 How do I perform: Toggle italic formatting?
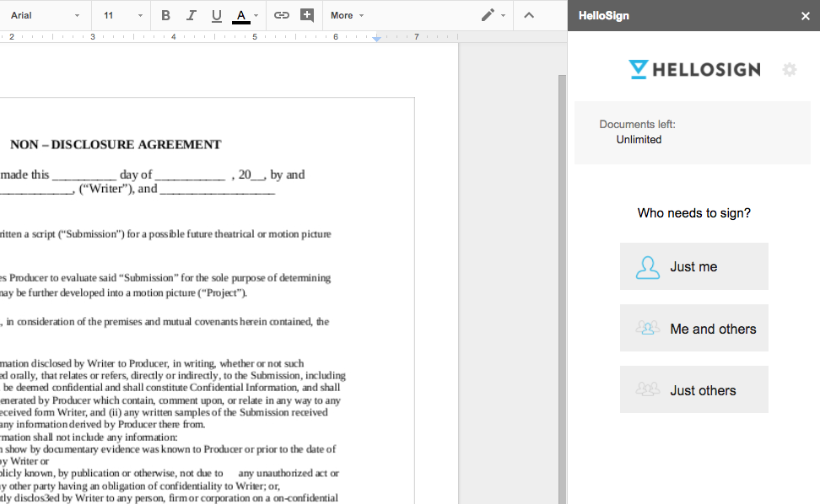(x=192, y=16)
